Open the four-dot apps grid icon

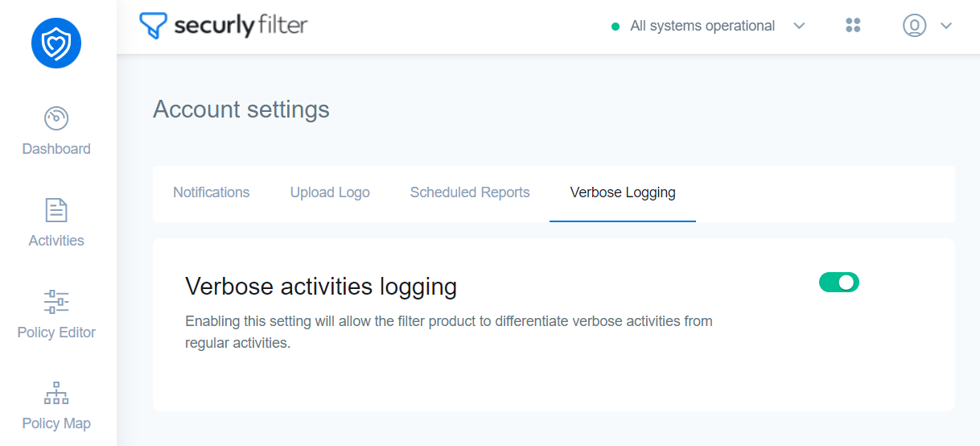[x=854, y=26]
